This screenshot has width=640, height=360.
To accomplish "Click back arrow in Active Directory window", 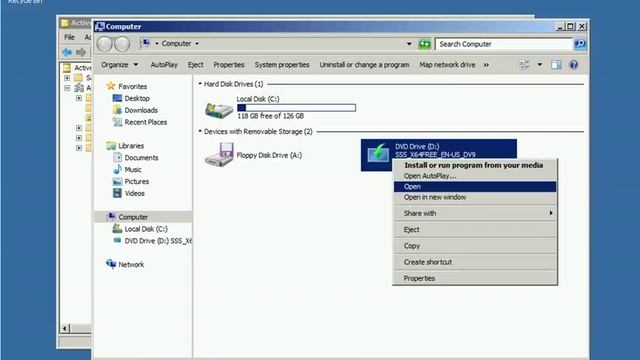I will 67,52.
